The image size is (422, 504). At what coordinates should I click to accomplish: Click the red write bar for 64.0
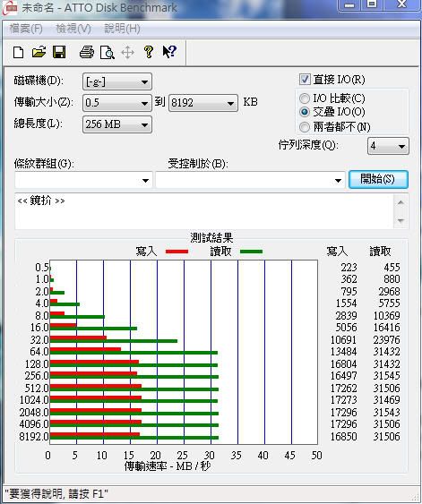pos(85,349)
